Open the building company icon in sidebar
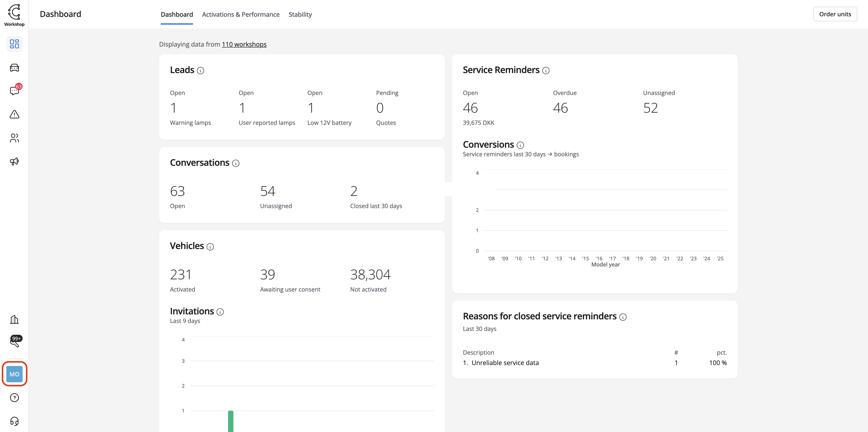The width and height of the screenshot is (868, 432). point(14,319)
